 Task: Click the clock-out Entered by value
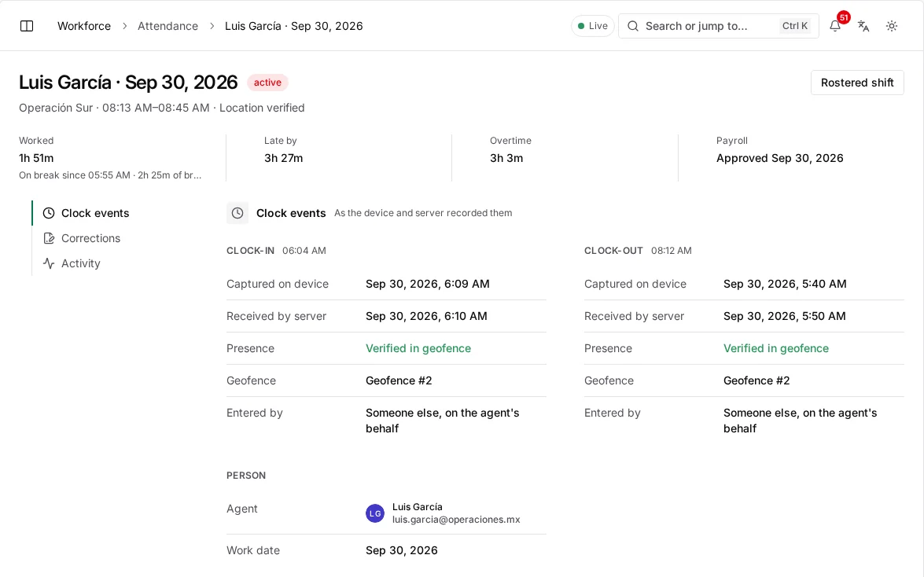coord(800,421)
